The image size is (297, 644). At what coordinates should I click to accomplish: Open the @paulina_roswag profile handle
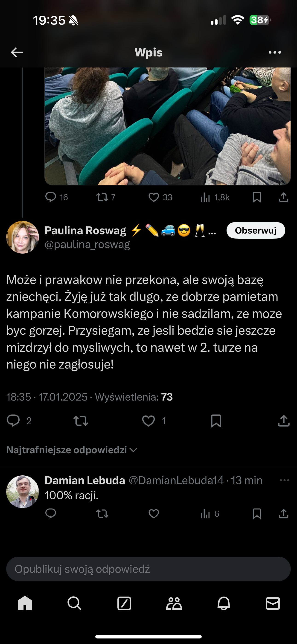coord(87,245)
